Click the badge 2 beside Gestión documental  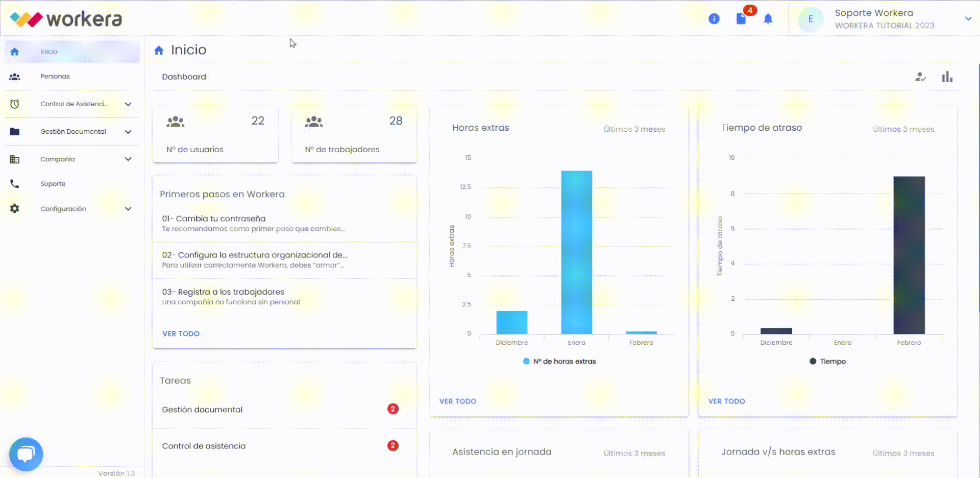coord(393,409)
